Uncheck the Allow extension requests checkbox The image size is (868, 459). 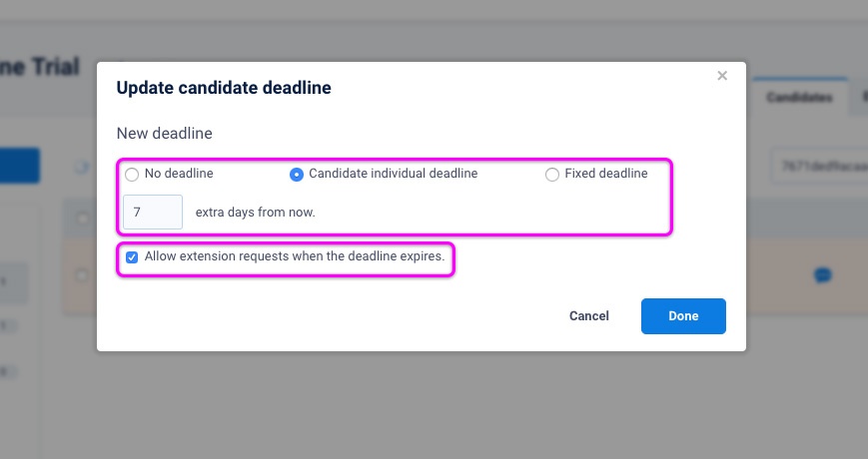click(132, 257)
